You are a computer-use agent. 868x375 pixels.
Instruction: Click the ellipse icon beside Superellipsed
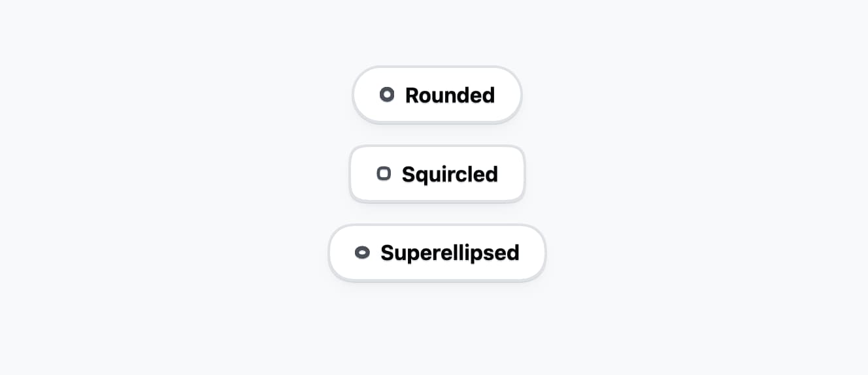pyautogui.click(x=362, y=253)
